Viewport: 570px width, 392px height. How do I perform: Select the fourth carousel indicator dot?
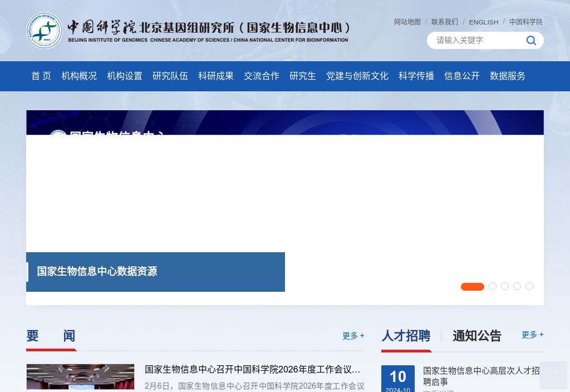click(517, 286)
